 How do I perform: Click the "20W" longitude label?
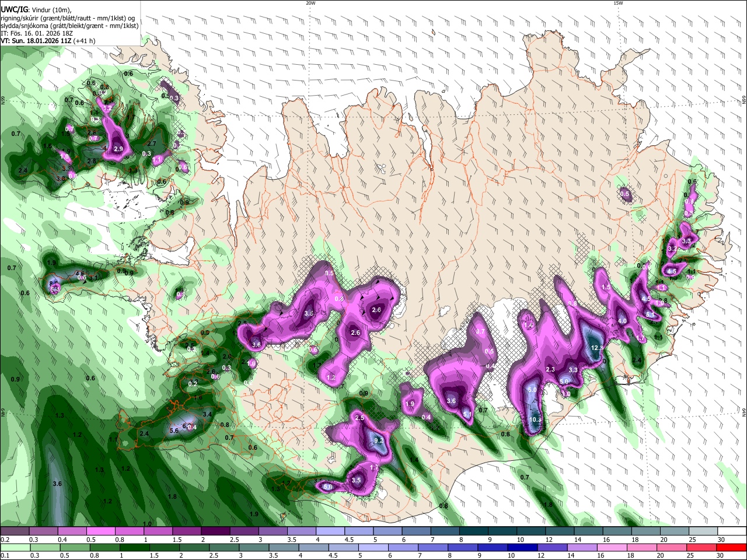coord(310,3)
